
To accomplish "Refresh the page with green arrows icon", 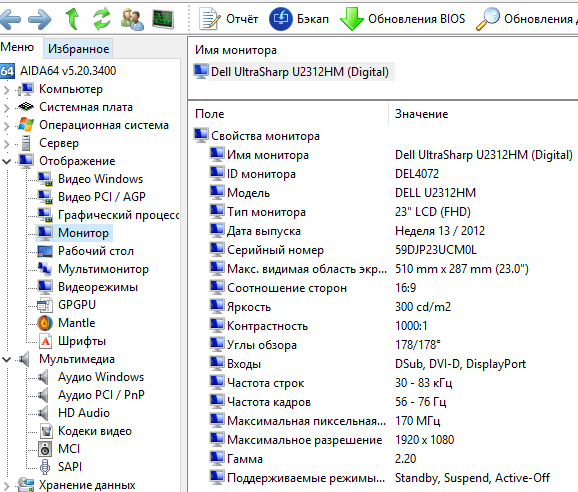I will pyautogui.click(x=102, y=18).
